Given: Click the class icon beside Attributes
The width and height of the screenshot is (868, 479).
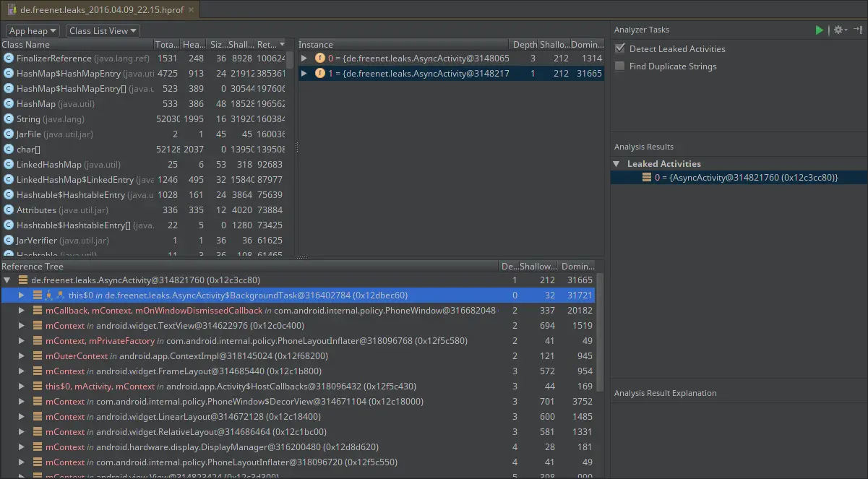Looking at the screenshot, I should (9, 210).
